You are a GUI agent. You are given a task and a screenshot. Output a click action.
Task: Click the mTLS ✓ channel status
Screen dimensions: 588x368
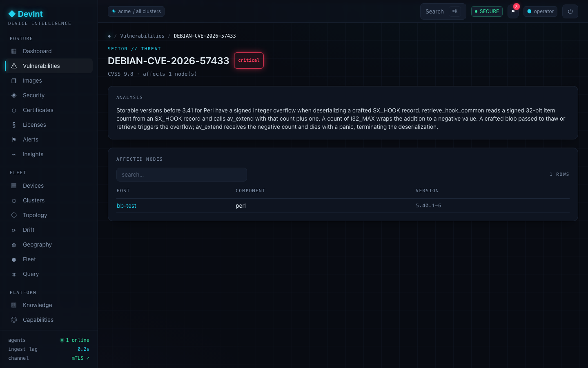80,358
